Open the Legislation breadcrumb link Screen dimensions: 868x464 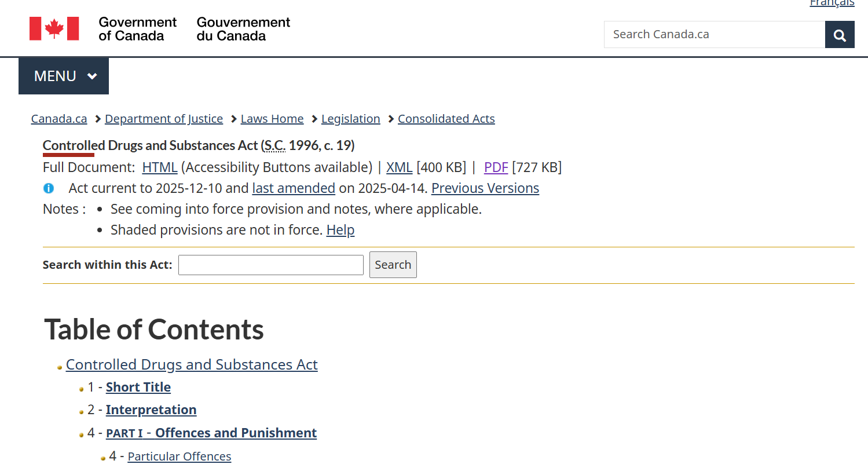point(351,119)
